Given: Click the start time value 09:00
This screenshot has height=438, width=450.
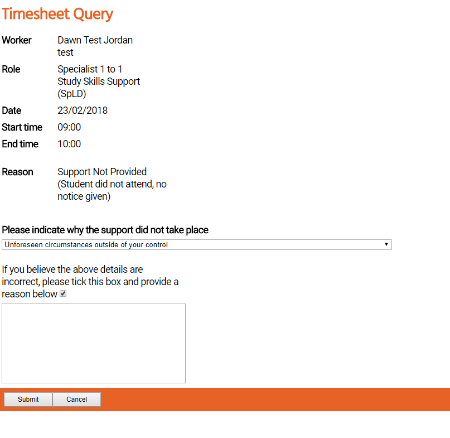Looking at the screenshot, I should (69, 127).
